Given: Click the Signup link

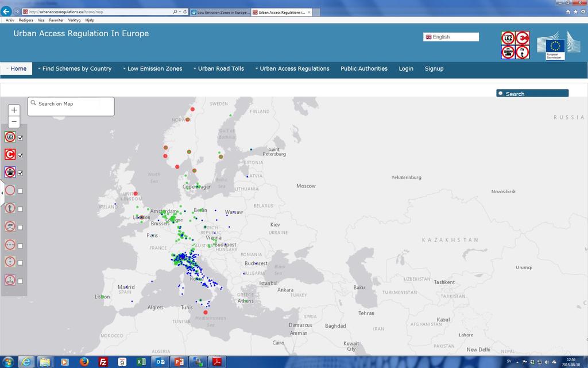Looking at the screenshot, I should coord(434,69).
